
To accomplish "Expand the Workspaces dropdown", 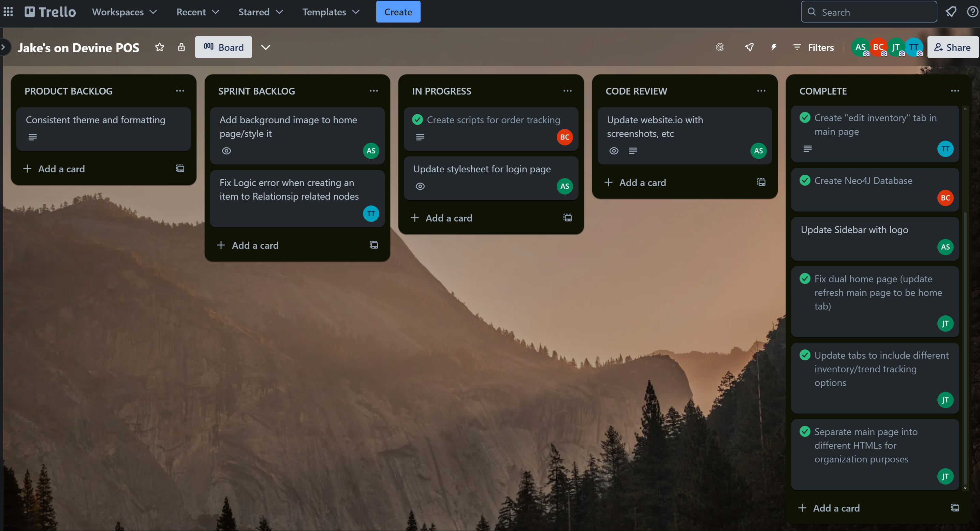I will coord(125,12).
